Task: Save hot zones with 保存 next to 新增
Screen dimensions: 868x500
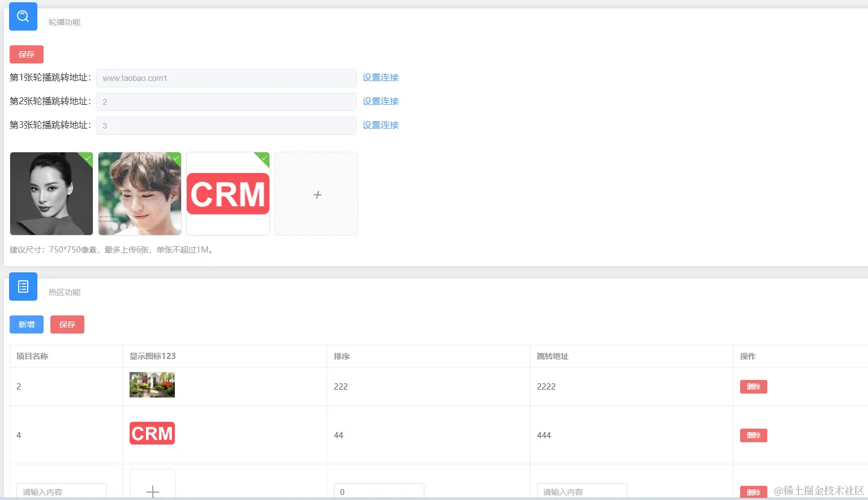Action: [67, 324]
